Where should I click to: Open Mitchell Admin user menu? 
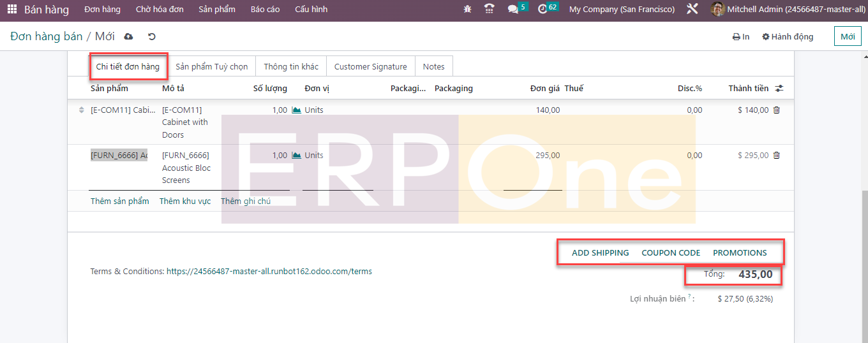[x=789, y=10]
